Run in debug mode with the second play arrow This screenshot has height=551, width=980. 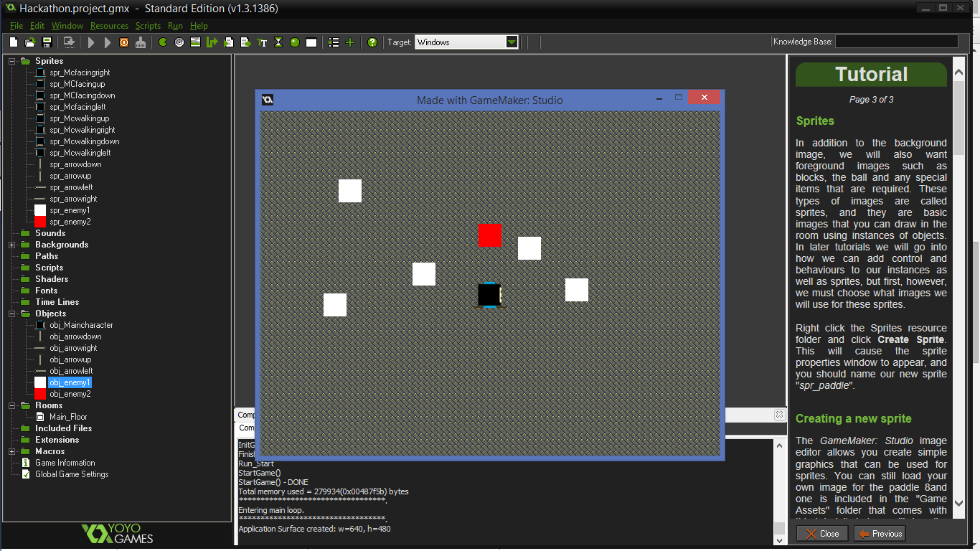pyautogui.click(x=108, y=42)
